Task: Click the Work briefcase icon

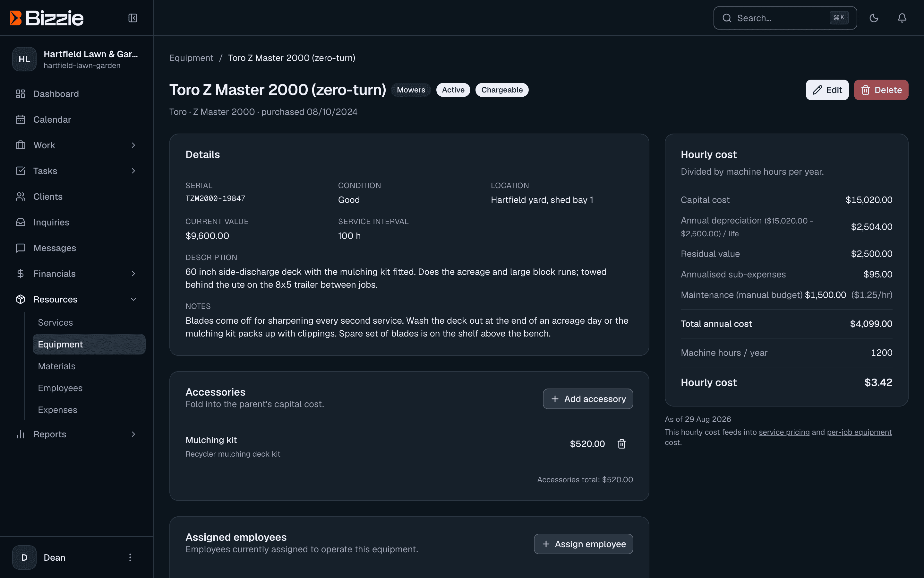Action: click(x=21, y=145)
